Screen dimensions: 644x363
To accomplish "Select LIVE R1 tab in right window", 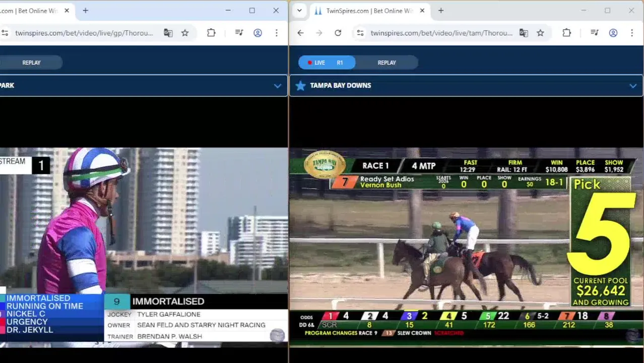I will pos(327,63).
